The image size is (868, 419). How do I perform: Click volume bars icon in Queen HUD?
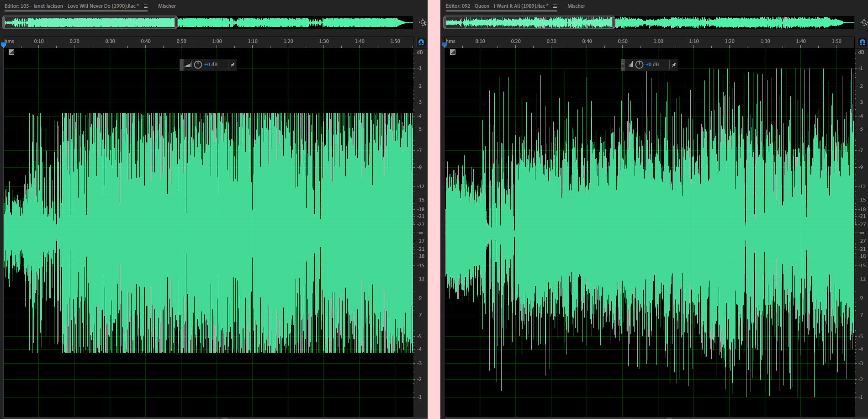click(630, 65)
